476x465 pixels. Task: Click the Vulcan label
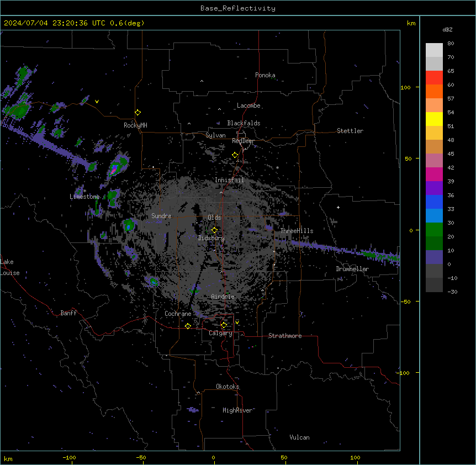300,438
